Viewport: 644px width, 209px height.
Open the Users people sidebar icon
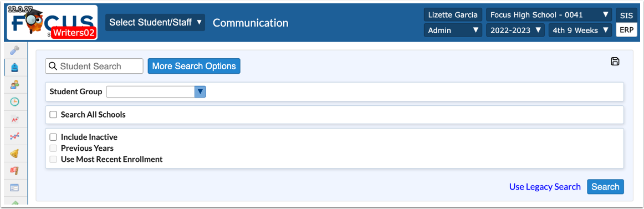(14, 85)
